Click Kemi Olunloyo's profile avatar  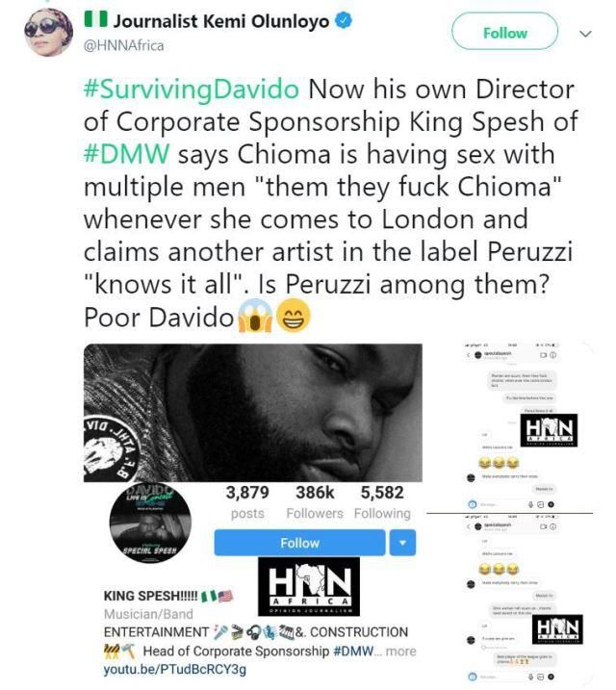[49, 33]
